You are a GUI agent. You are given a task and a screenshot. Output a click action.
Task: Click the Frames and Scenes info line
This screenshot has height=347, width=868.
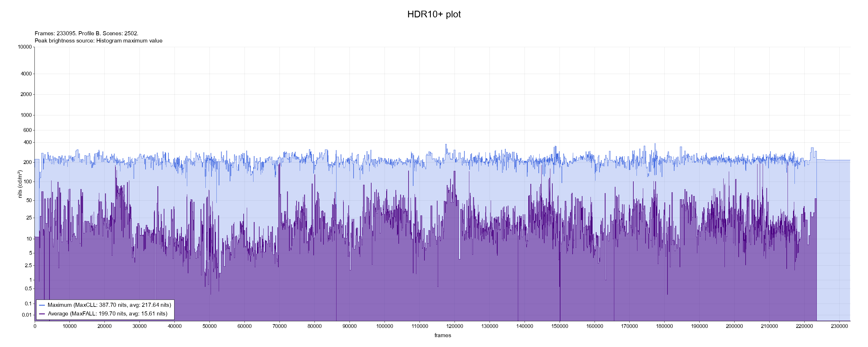coord(86,33)
